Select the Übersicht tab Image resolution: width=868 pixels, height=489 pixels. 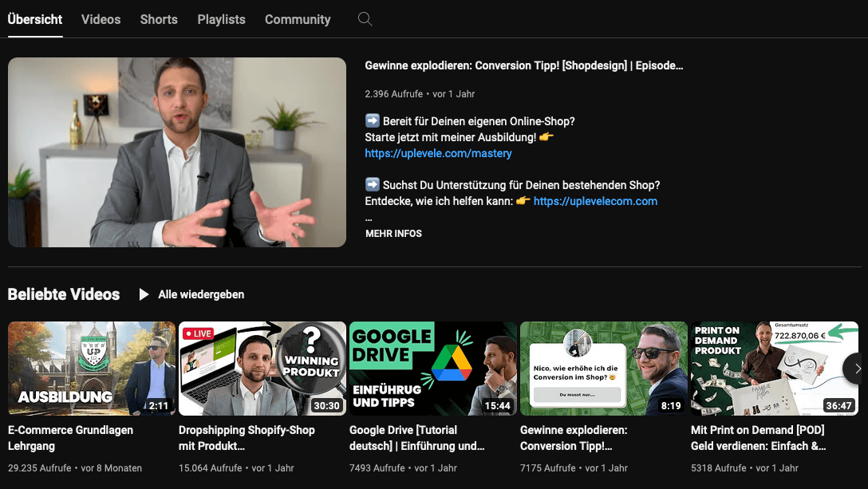click(x=34, y=19)
